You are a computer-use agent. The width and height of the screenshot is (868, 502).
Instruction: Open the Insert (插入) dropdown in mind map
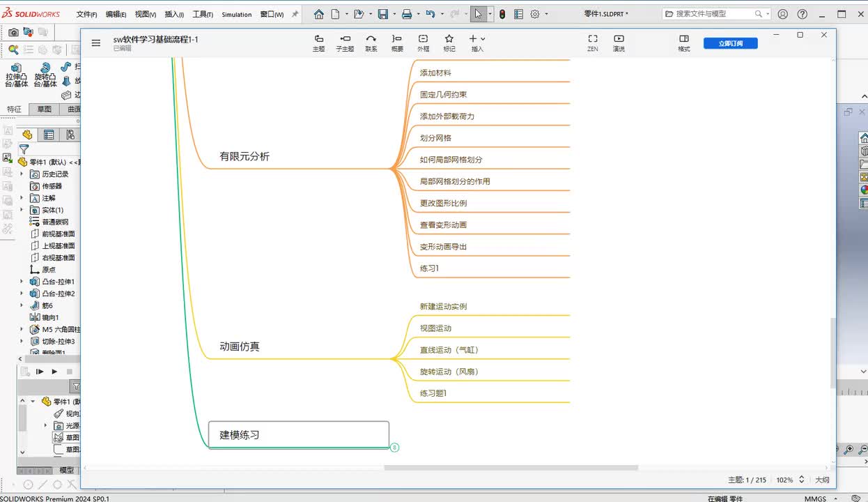476,43
